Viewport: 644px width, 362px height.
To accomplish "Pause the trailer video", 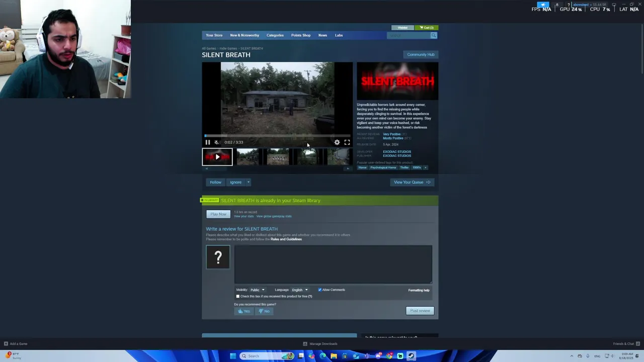I will click(x=207, y=142).
